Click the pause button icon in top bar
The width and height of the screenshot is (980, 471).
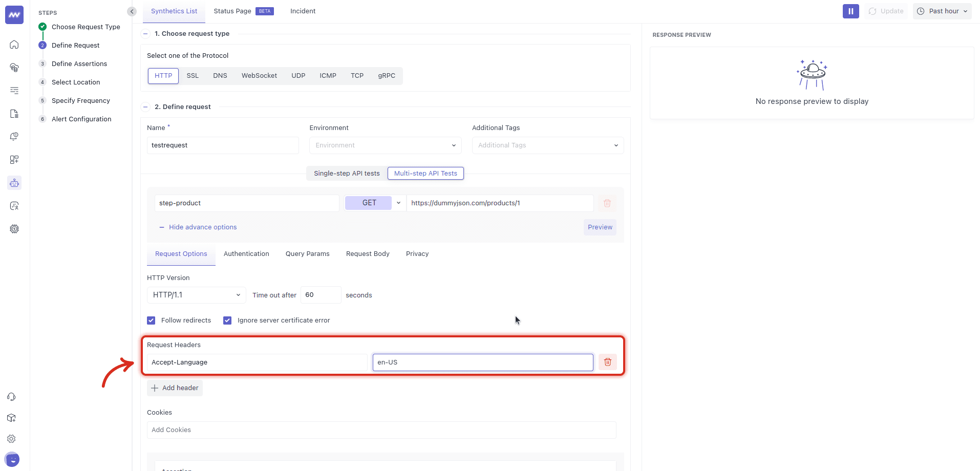pos(850,11)
